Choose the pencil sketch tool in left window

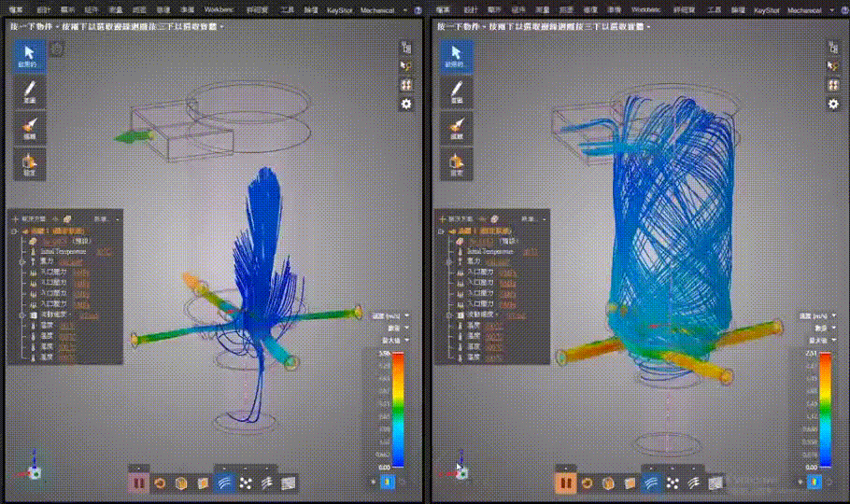[29, 91]
